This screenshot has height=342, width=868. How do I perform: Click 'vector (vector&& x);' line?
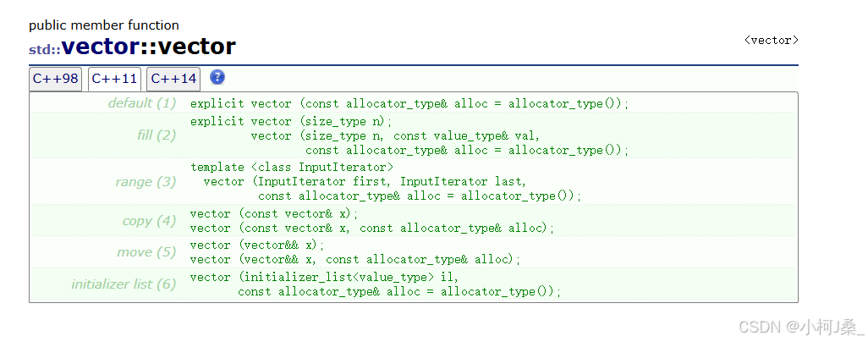pyautogui.click(x=257, y=245)
